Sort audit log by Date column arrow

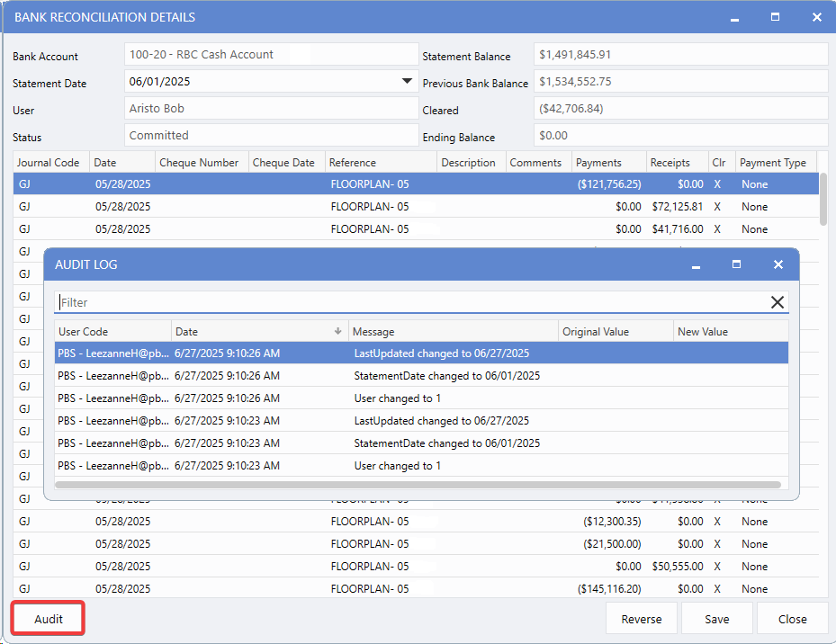point(337,332)
